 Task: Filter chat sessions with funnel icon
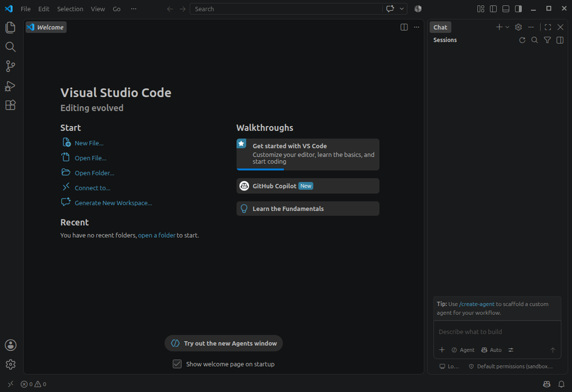point(547,40)
